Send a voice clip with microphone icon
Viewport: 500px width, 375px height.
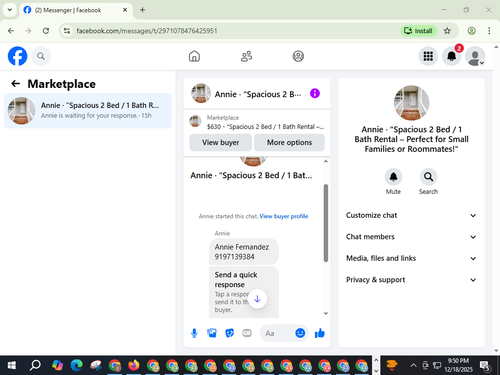tap(194, 333)
